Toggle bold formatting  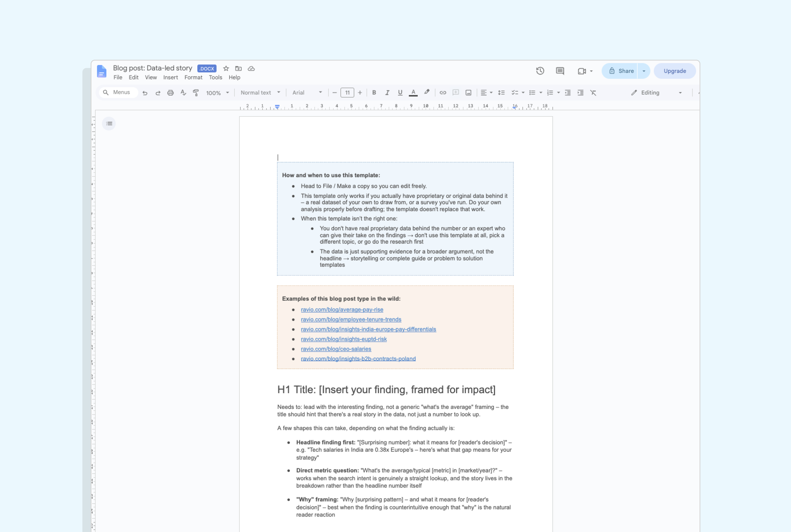tap(374, 93)
